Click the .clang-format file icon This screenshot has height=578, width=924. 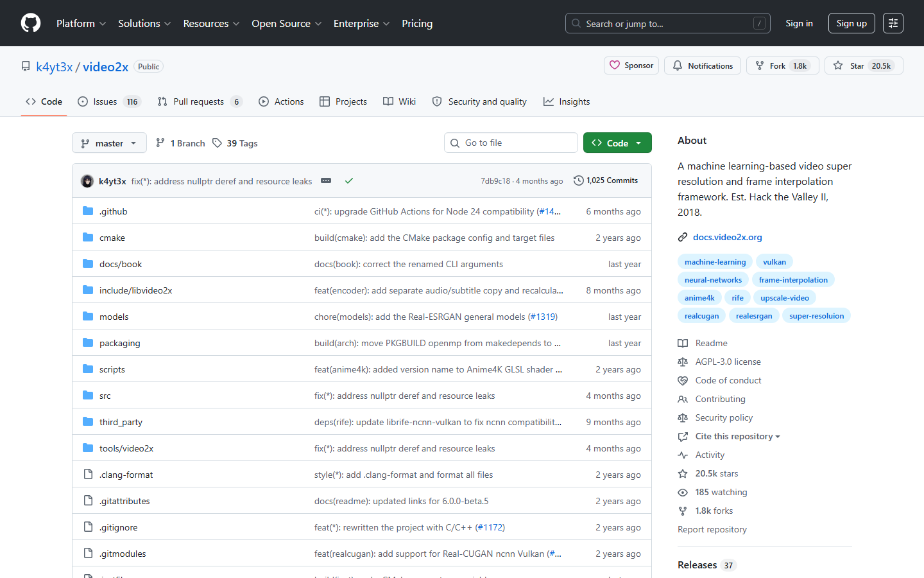click(x=88, y=475)
